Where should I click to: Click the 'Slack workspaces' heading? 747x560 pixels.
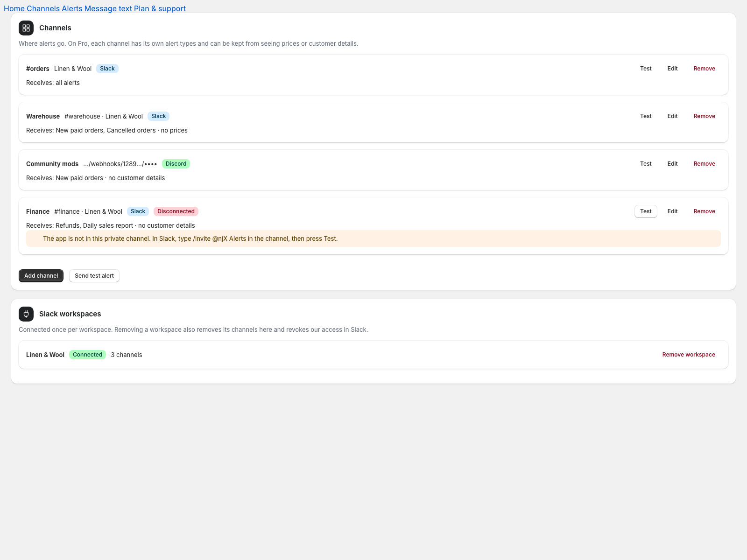pyautogui.click(x=70, y=314)
